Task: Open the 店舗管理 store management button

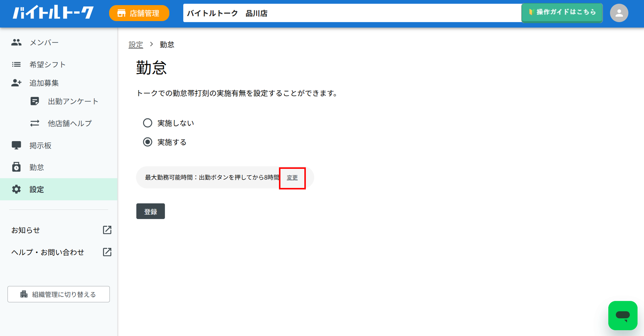Action: (x=139, y=13)
